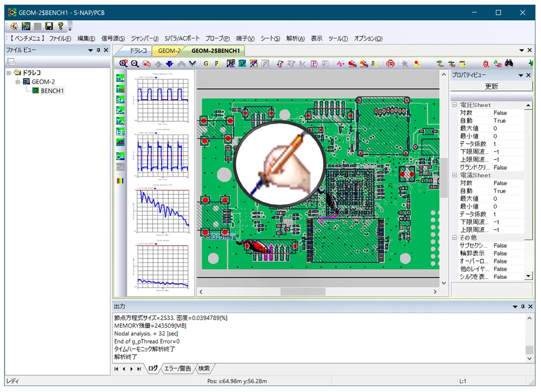This screenshot has height=392, width=541.
Task: Select BENCH1 in the file tree
Action: pos(52,90)
